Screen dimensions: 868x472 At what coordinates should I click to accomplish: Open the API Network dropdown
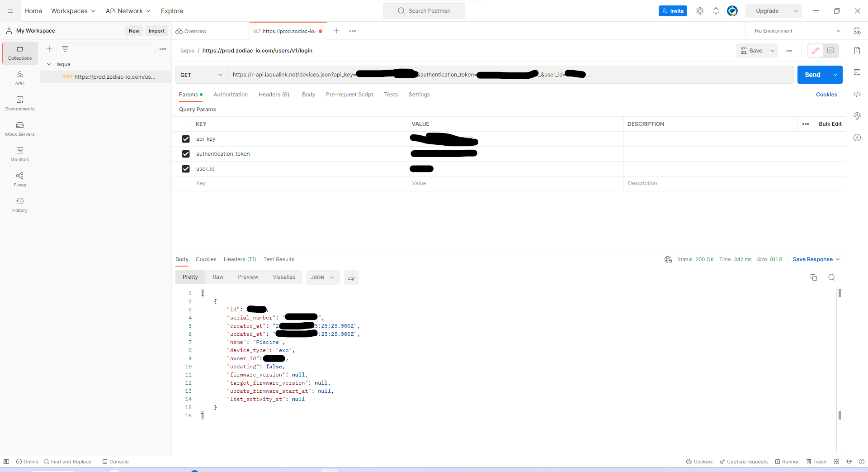[128, 11]
